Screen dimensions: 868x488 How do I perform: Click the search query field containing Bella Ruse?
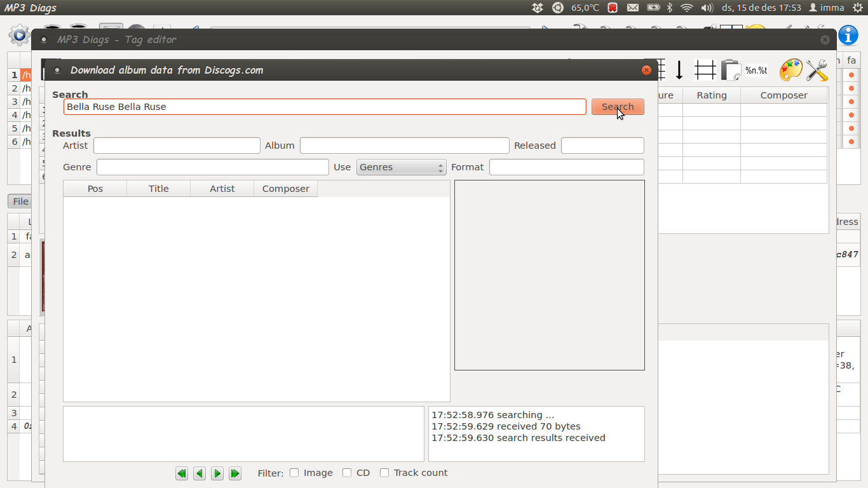(325, 107)
